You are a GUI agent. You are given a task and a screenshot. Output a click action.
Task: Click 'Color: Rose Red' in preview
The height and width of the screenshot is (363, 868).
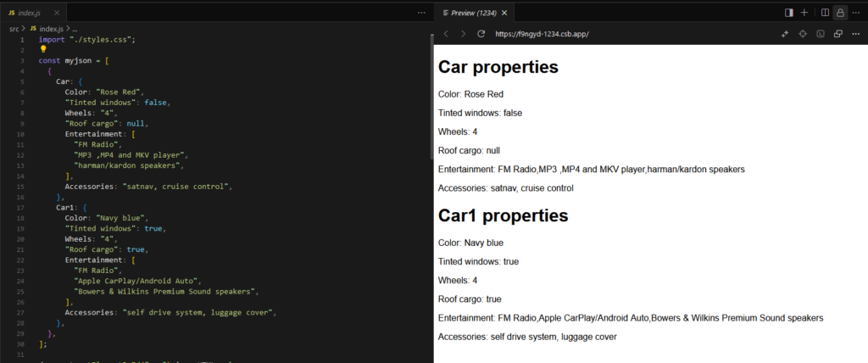tap(470, 94)
